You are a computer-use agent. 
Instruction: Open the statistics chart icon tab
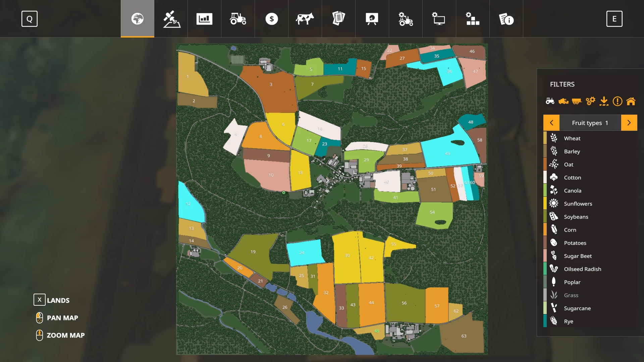tap(204, 19)
